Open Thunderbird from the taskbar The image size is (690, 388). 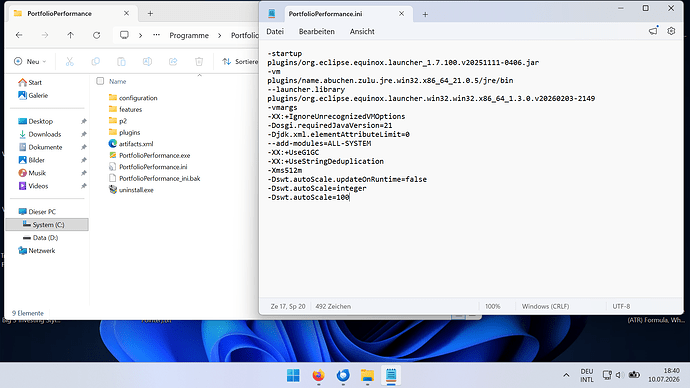[343, 376]
